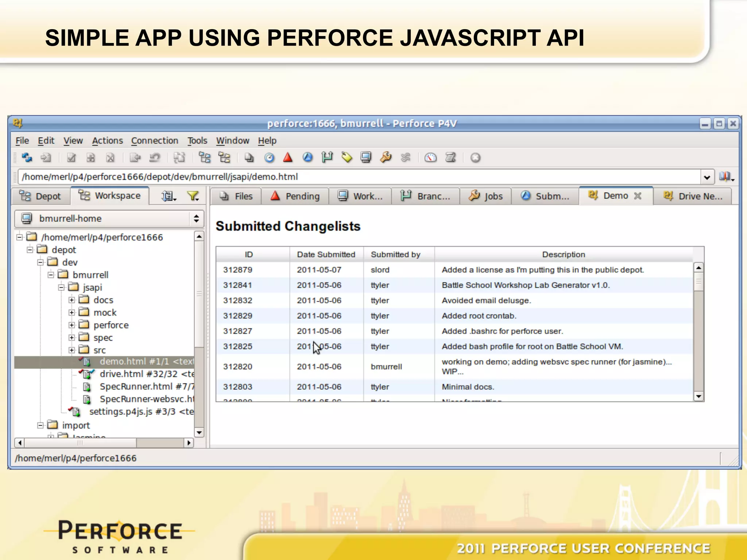Switch to the Drive Ne... tab
Image resolution: width=747 pixels, height=560 pixels.
coord(692,196)
